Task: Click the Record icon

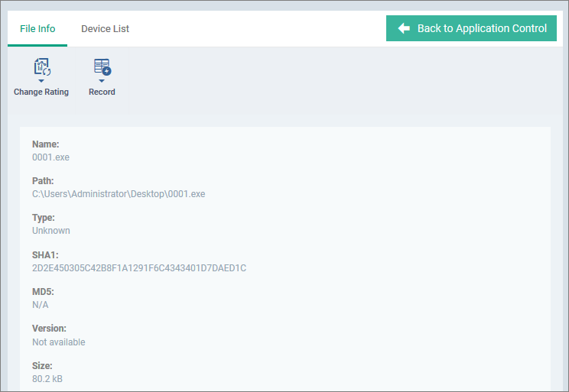Action: click(x=102, y=67)
